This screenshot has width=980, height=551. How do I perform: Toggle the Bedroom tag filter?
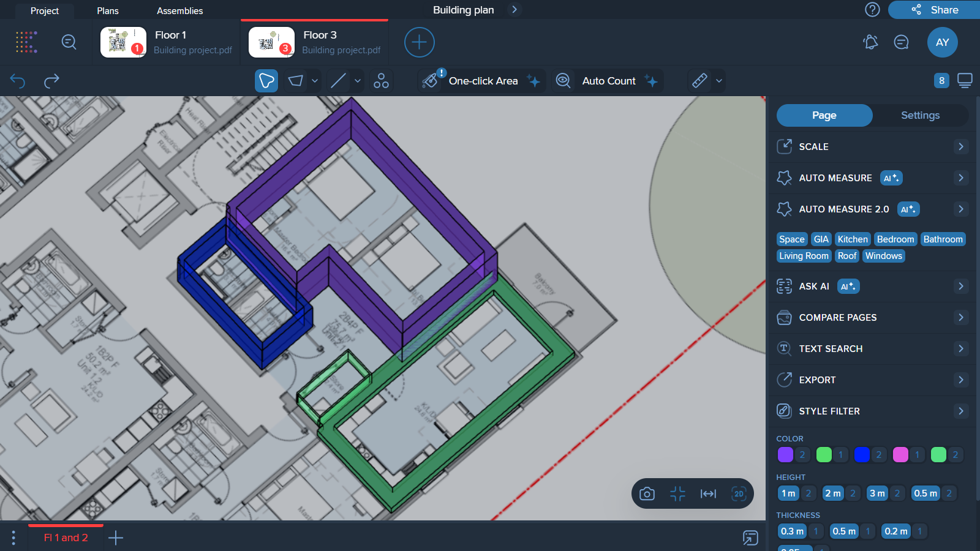[895, 239]
